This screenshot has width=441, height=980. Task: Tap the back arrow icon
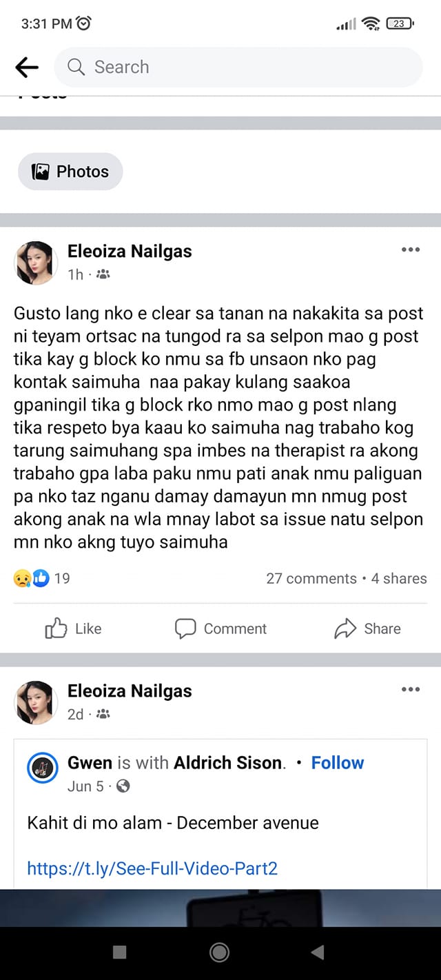27,67
